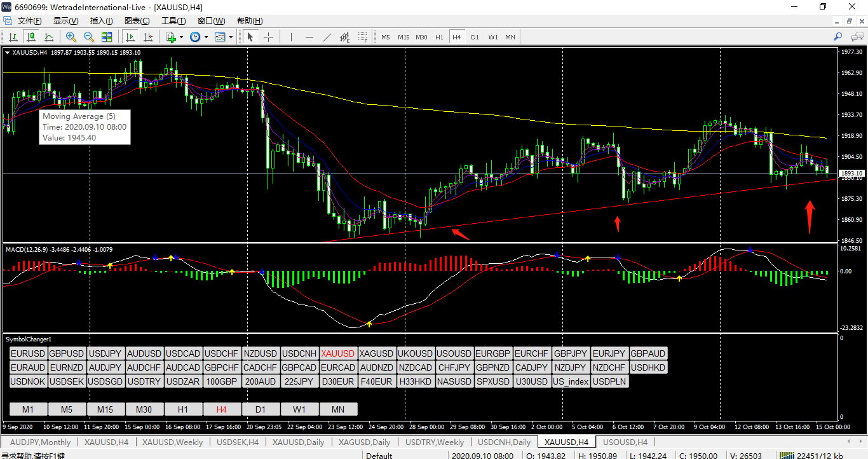Select the equidistant channel tool
Viewport: 868px width, 459px height.
pyautogui.click(x=345, y=37)
